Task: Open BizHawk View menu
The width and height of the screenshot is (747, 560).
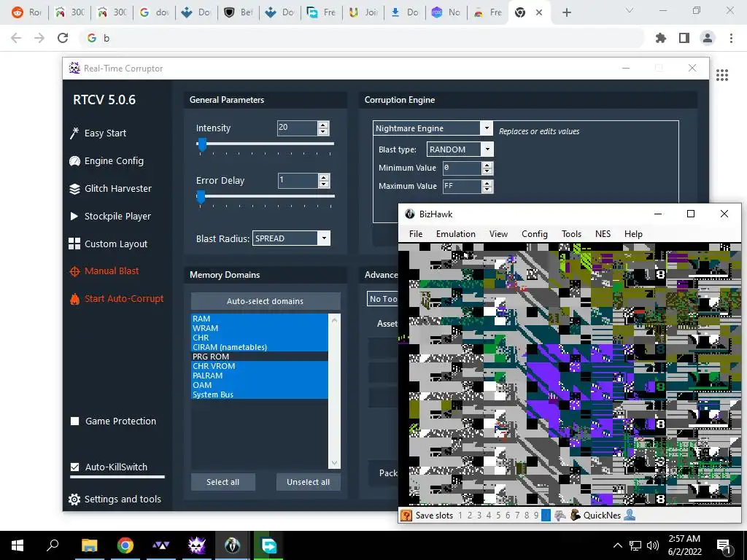Action: click(x=498, y=234)
